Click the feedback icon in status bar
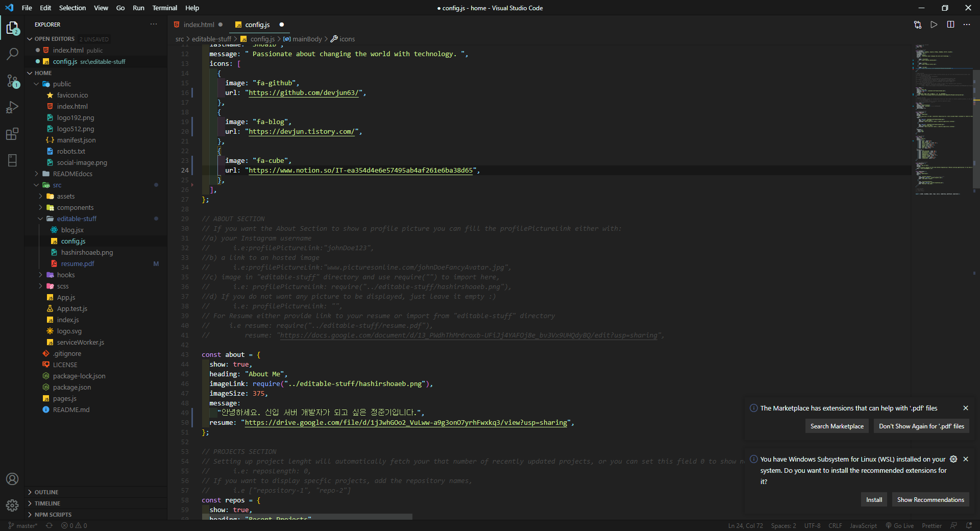 pos(953,525)
